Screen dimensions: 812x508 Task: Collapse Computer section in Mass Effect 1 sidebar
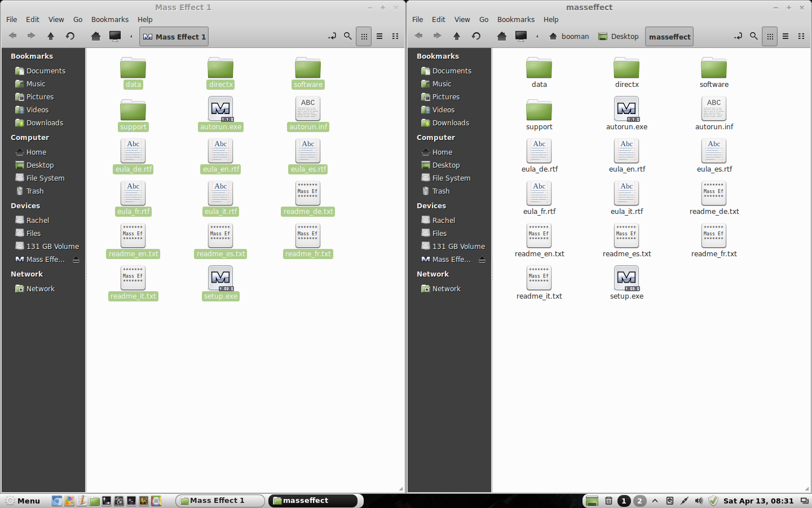30,138
